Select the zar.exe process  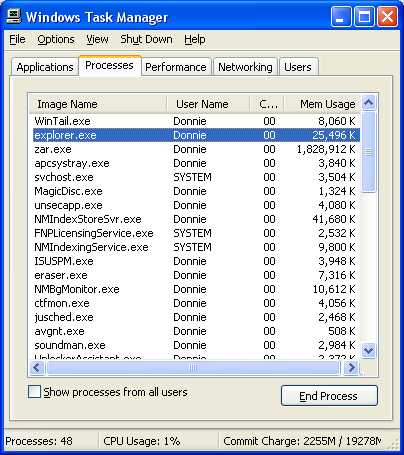[x=196, y=149]
